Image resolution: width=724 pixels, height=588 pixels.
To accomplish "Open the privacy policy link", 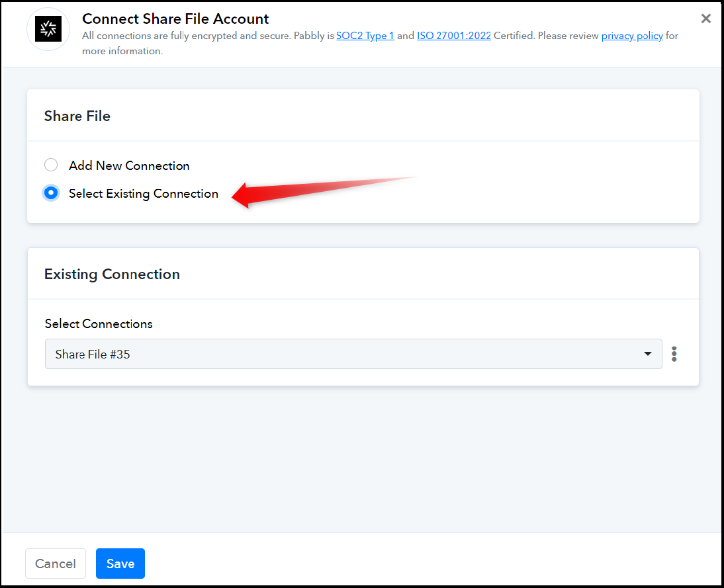I will click(631, 36).
